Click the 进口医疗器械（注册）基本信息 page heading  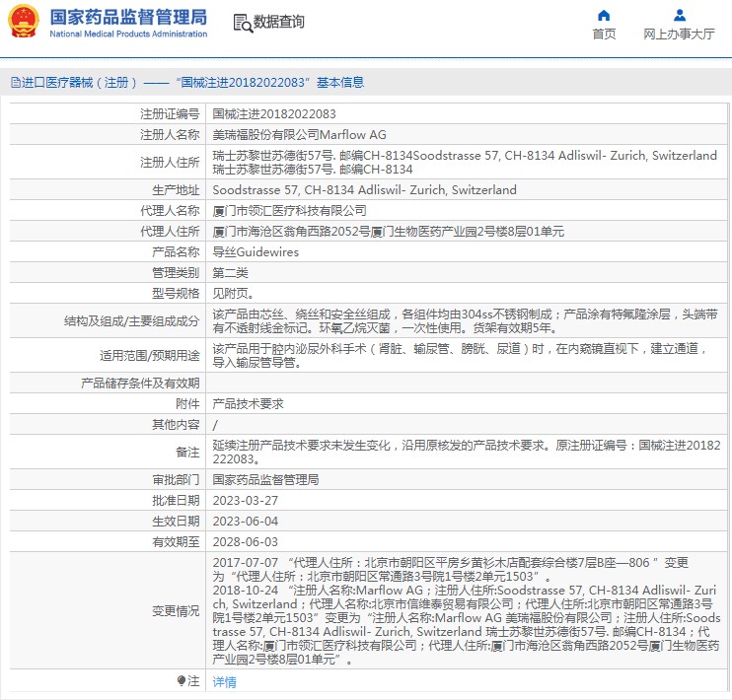coord(187,83)
